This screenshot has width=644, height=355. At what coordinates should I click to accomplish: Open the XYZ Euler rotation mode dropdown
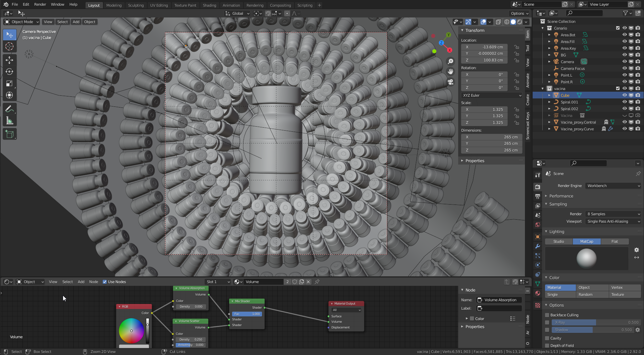tap(492, 95)
